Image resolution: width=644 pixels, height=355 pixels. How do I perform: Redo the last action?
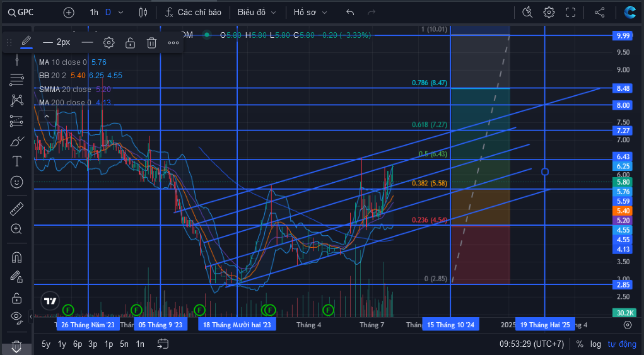(x=372, y=13)
